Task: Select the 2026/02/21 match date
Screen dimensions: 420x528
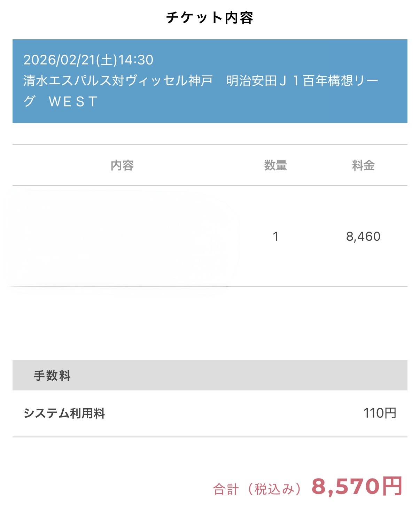Action: coord(59,60)
